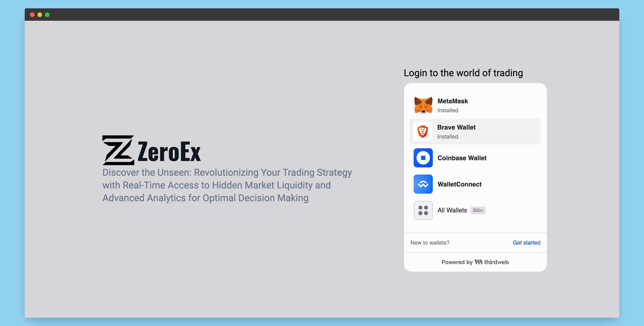Click the All Wallets four-dot icon
This screenshot has width=644, height=326.
point(423,210)
